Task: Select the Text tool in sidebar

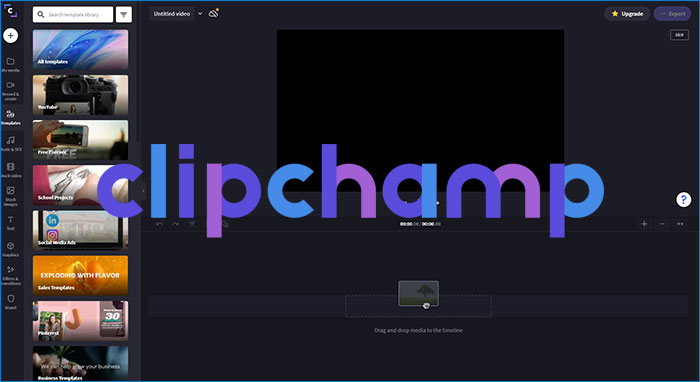Action: (10, 223)
